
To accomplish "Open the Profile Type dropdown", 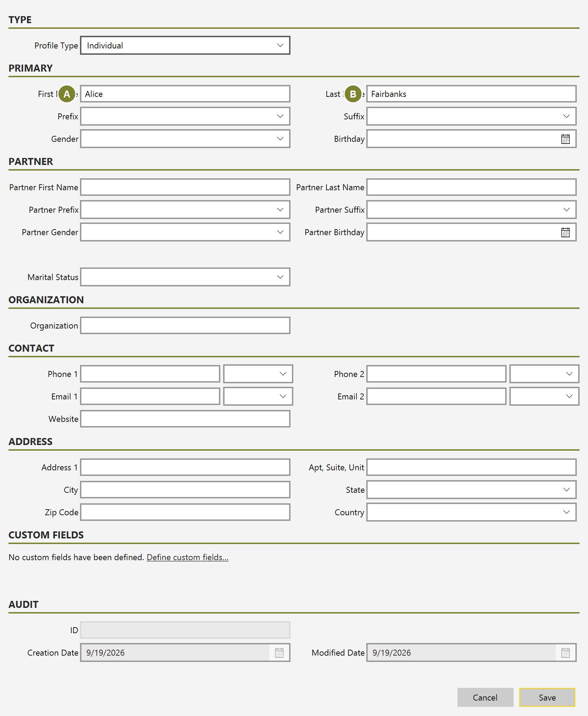I will [185, 45].
